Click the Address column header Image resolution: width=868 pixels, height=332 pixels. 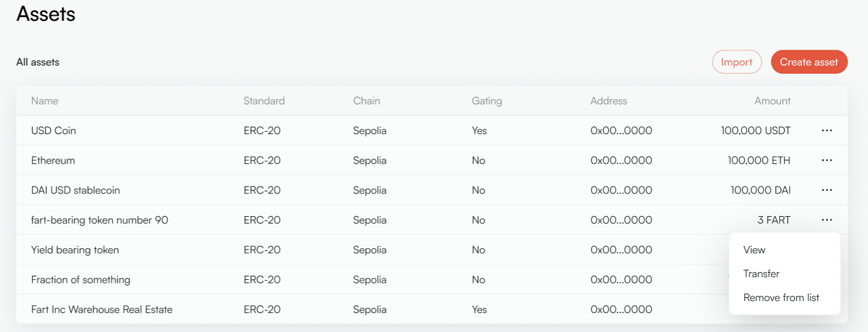coord(609,101)
